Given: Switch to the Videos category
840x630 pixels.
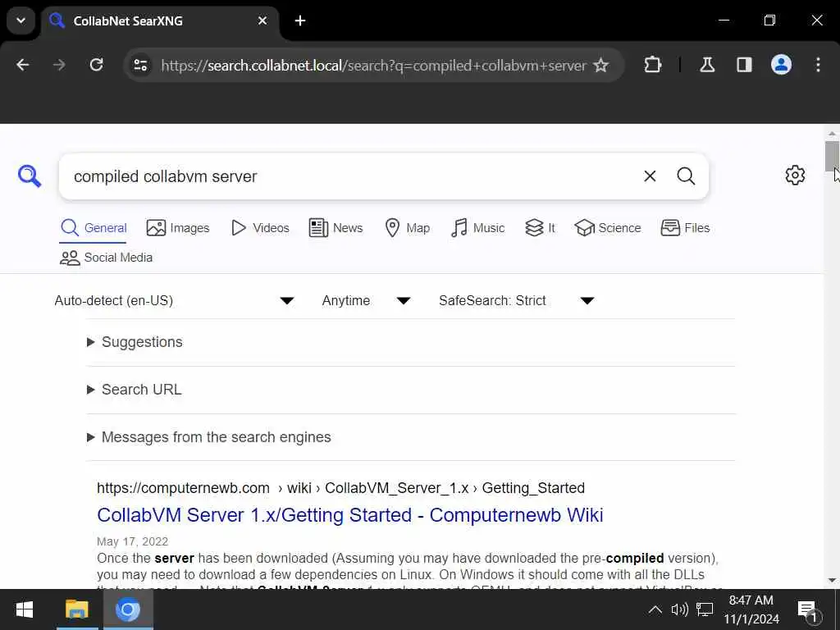Looking at the screenshot, I should click(x=260, y=228).
